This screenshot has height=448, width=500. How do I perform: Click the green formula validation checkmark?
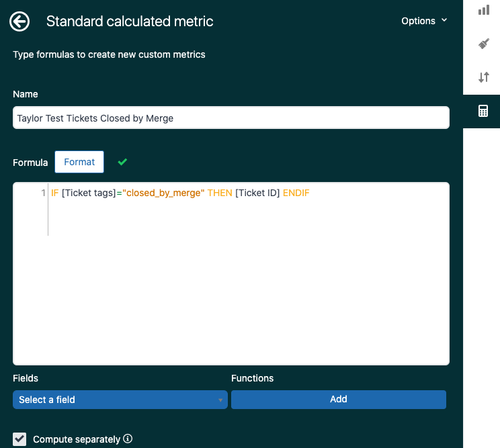point(122,162)
